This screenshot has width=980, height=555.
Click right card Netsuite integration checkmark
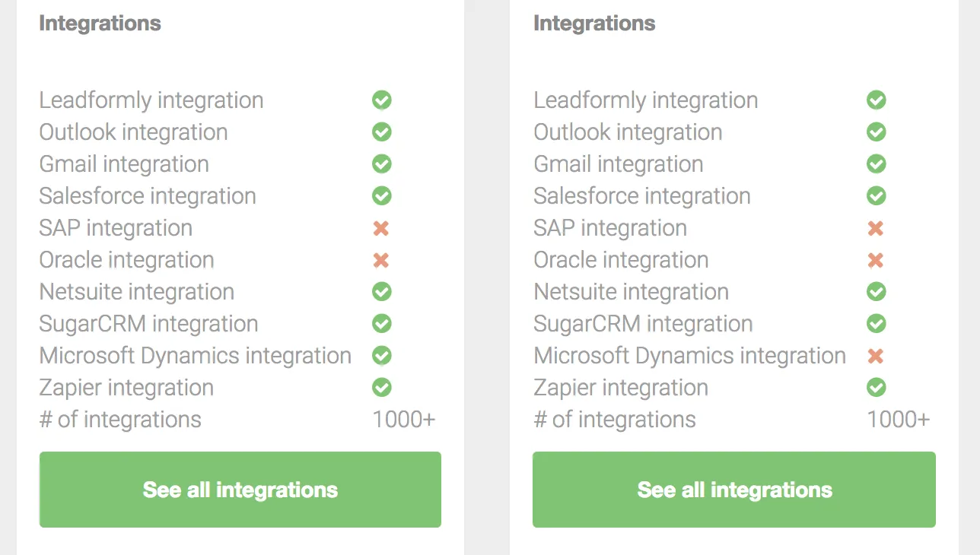(x=876, y=292)
